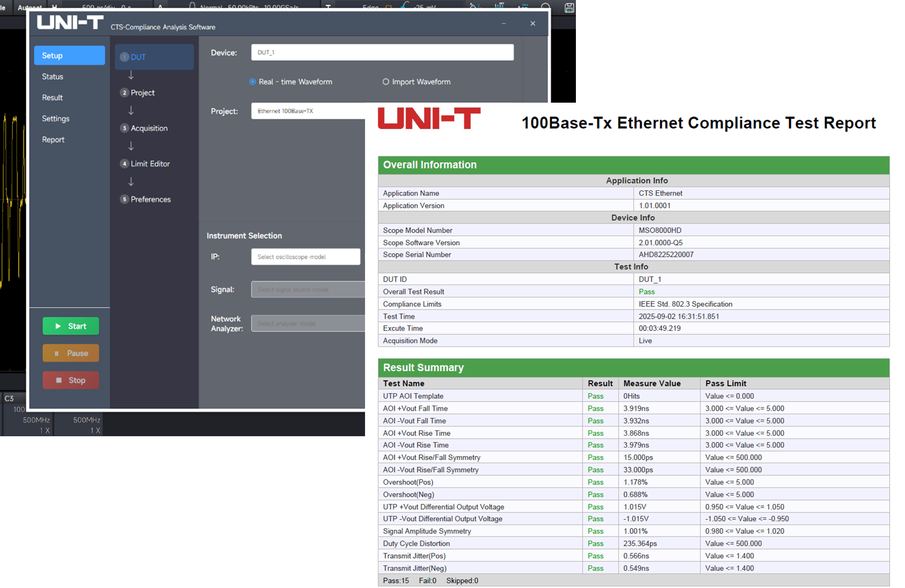Click the square stop icon on Stop button
905x588 pixels.
pos(59,380)
